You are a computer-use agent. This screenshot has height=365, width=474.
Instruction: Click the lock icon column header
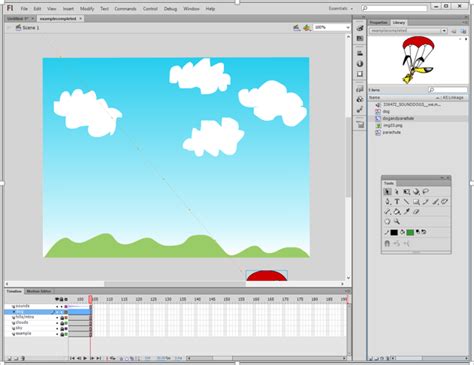click(62, 299)
